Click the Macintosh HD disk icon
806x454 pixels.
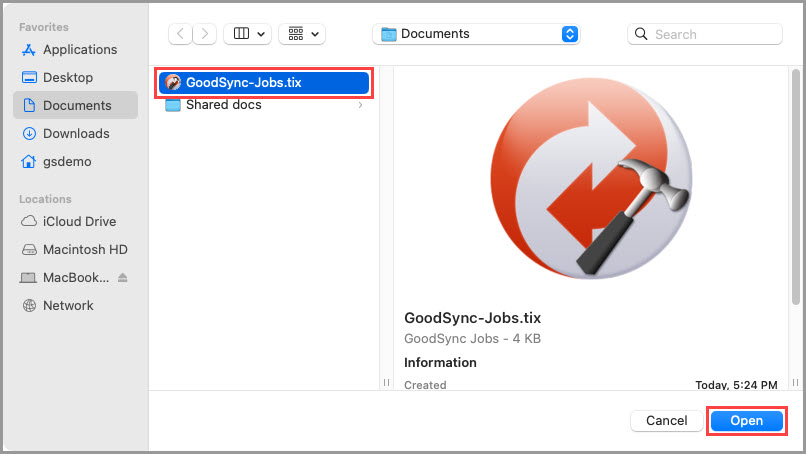click(29, 250)
